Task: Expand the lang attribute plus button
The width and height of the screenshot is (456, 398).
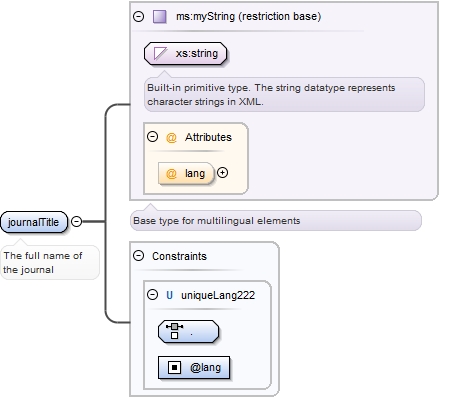Action: point(222,173)
